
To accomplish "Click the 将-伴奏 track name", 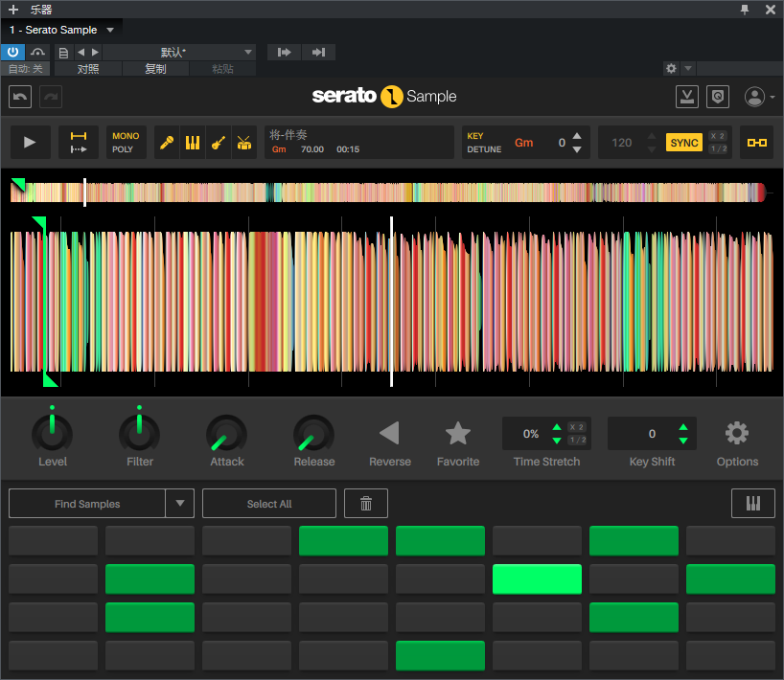I will [288, 134].
